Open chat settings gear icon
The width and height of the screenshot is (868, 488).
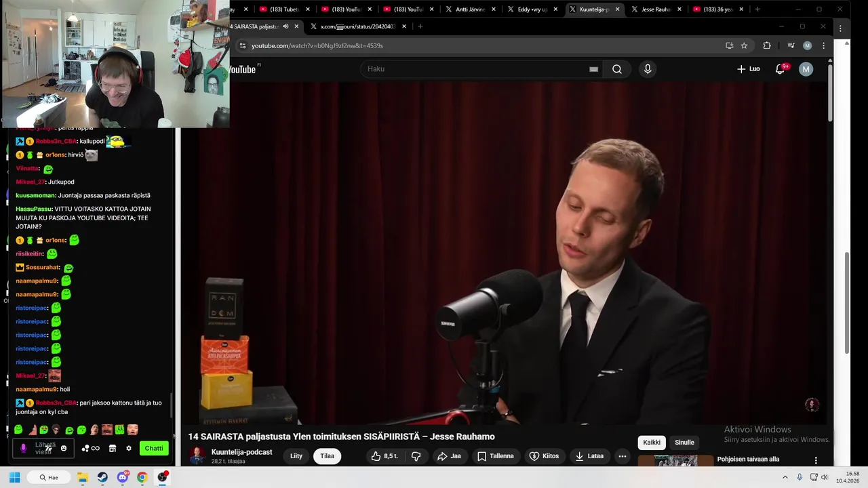(x=129, y=448)
